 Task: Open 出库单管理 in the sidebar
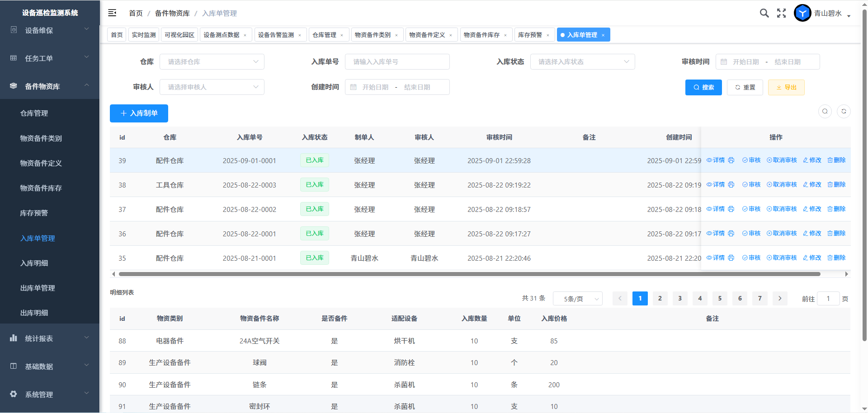point(38,288)
